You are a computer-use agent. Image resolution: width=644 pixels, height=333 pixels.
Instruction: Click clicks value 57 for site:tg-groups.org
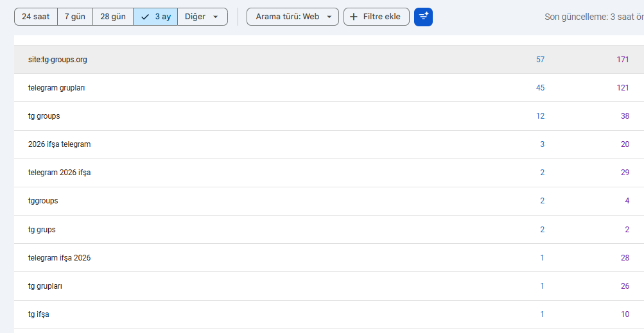pos(540,60)
